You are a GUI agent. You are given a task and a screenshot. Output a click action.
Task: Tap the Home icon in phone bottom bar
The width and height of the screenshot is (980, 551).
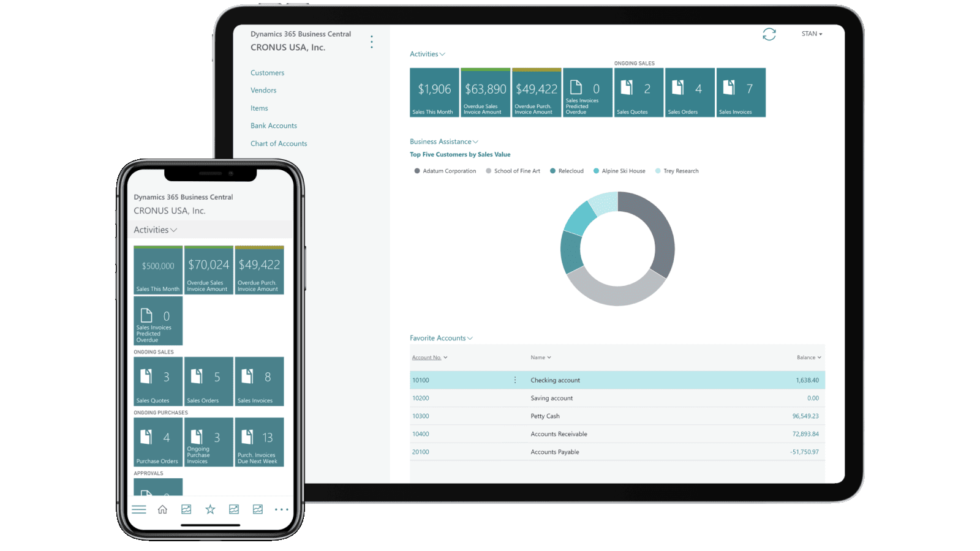162,509
